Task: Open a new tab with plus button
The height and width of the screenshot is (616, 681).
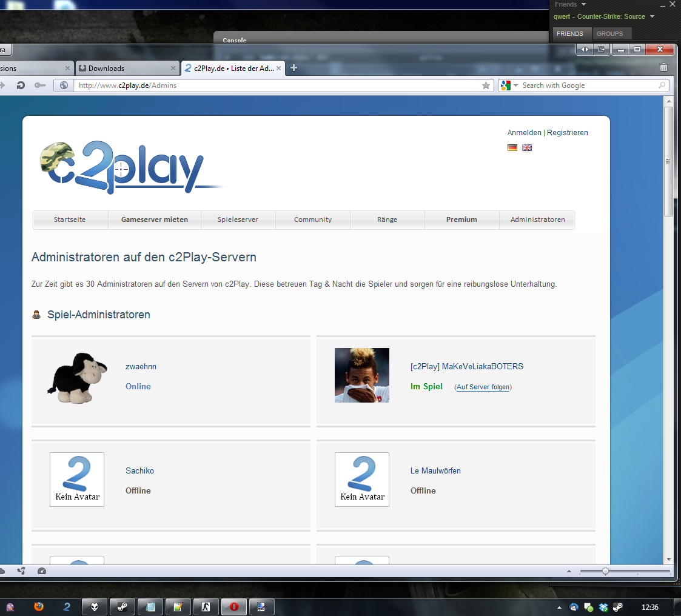Action: [294, 68]
